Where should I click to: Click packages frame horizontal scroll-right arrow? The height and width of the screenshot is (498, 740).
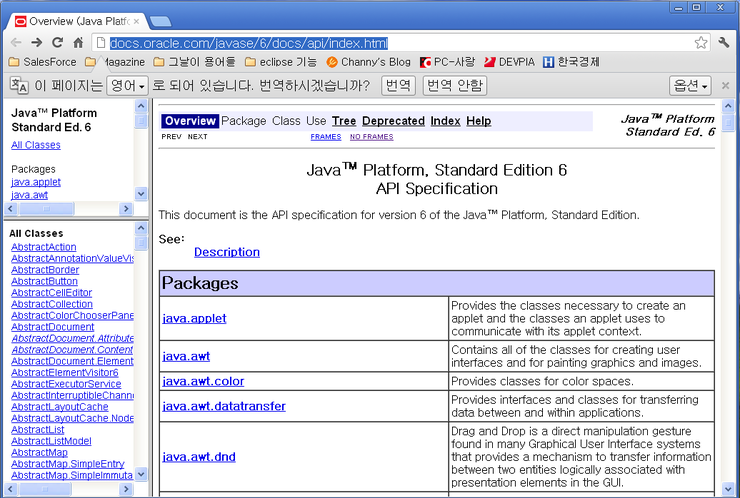[126, 208]
